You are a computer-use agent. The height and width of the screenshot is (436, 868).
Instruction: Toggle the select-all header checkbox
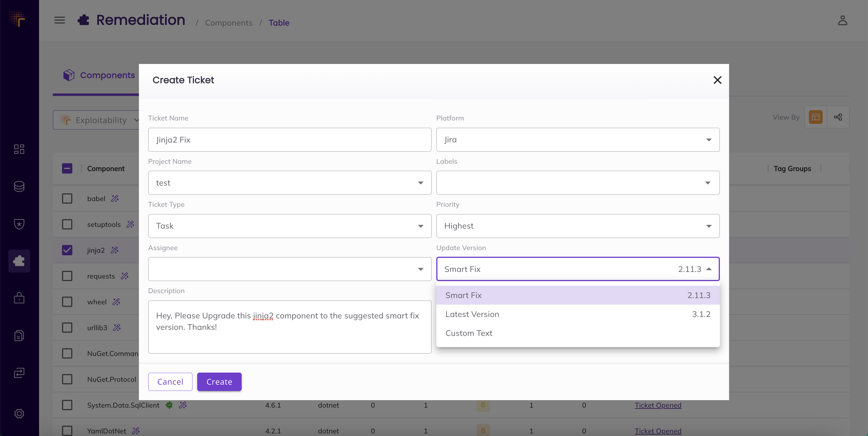click(x=67, y=168)
